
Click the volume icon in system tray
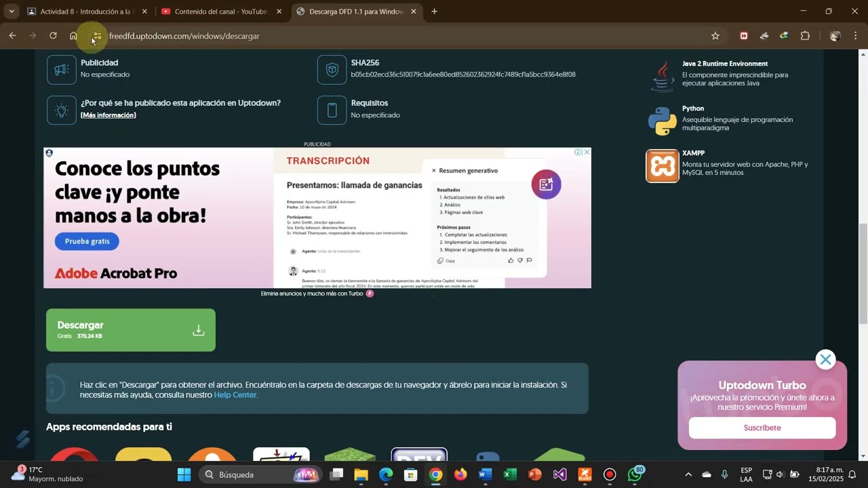point(779,474)
